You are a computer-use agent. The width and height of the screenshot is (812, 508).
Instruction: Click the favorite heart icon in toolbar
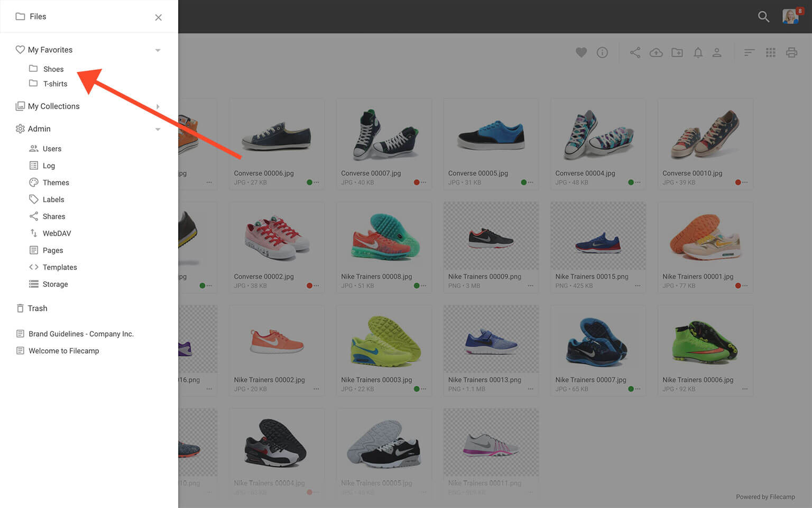(x=581, y=52)
